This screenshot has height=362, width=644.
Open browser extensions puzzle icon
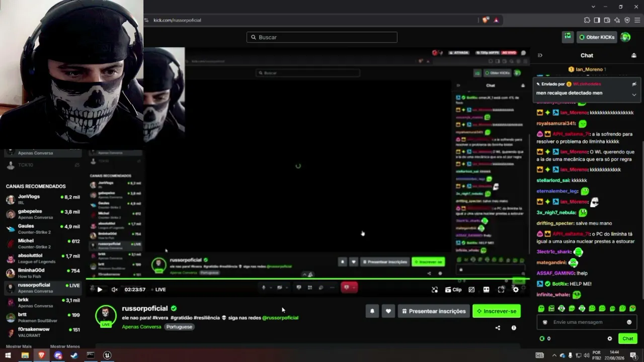coord(587,20)
